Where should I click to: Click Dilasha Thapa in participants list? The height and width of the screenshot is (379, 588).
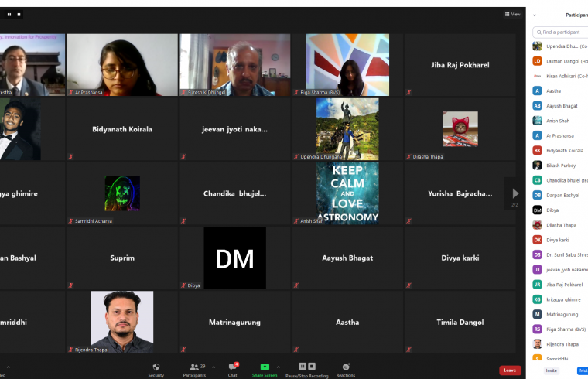click(x=560, y=225)
